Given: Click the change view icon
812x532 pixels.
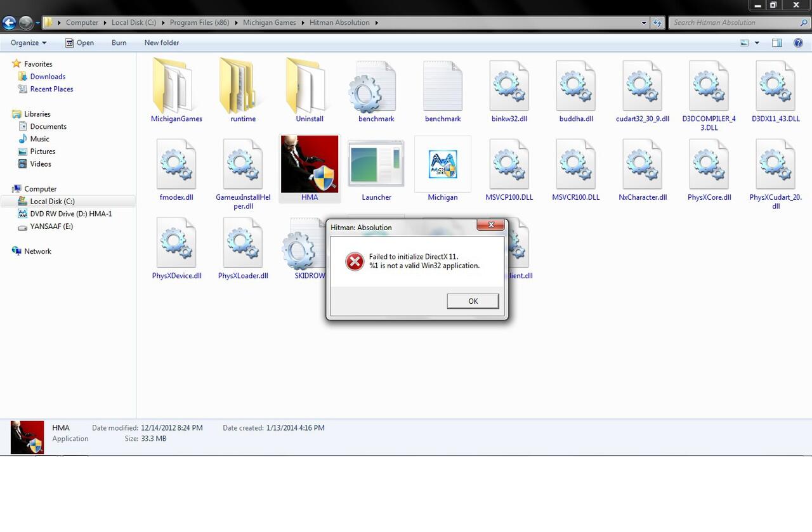Looking at the screenshot, I should tap(744, 43).
